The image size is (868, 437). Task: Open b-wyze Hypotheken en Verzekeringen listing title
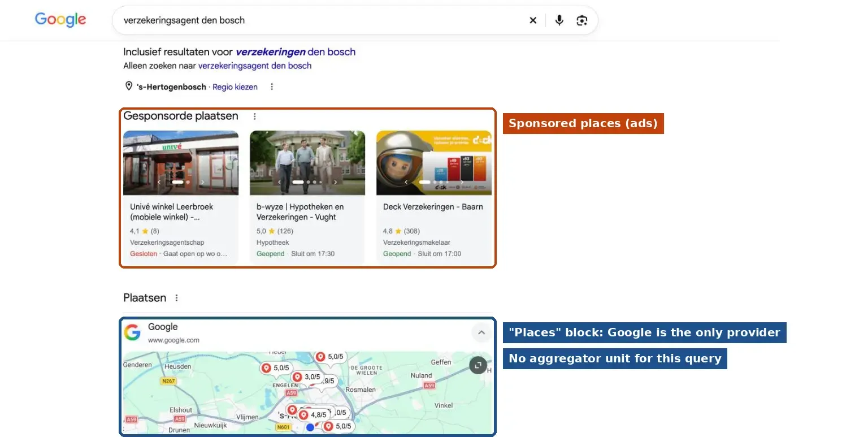(300, 212)
